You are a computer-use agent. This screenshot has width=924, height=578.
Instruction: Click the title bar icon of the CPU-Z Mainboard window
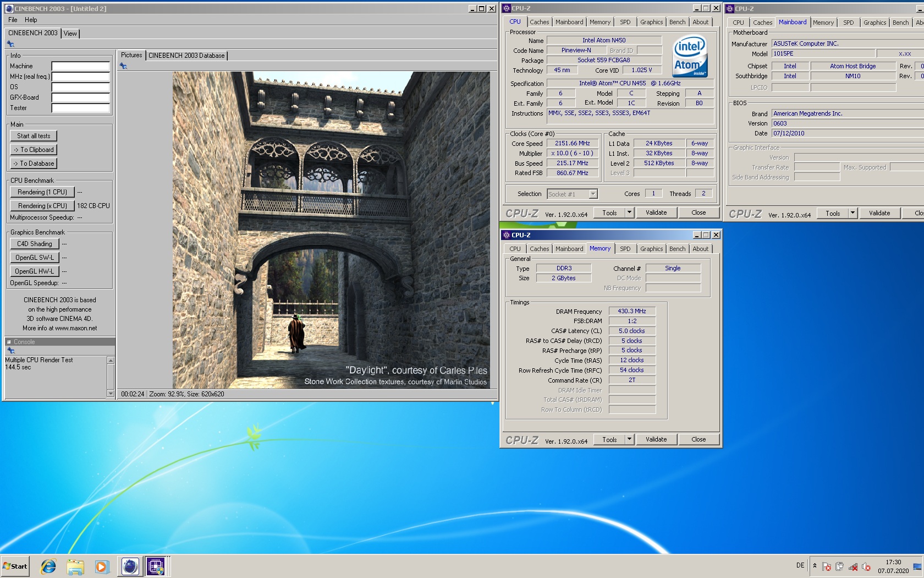click(x=730, y=9)
